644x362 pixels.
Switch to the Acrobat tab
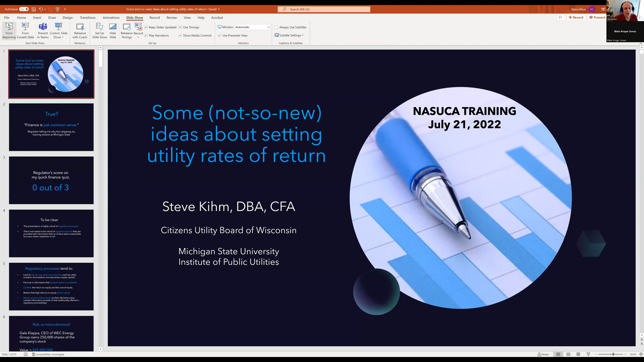[217, 17]
